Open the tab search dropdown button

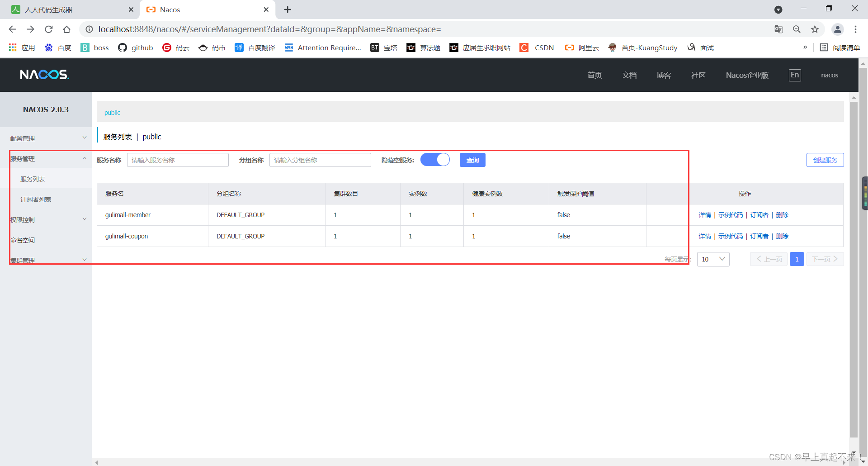pos(778,10)
